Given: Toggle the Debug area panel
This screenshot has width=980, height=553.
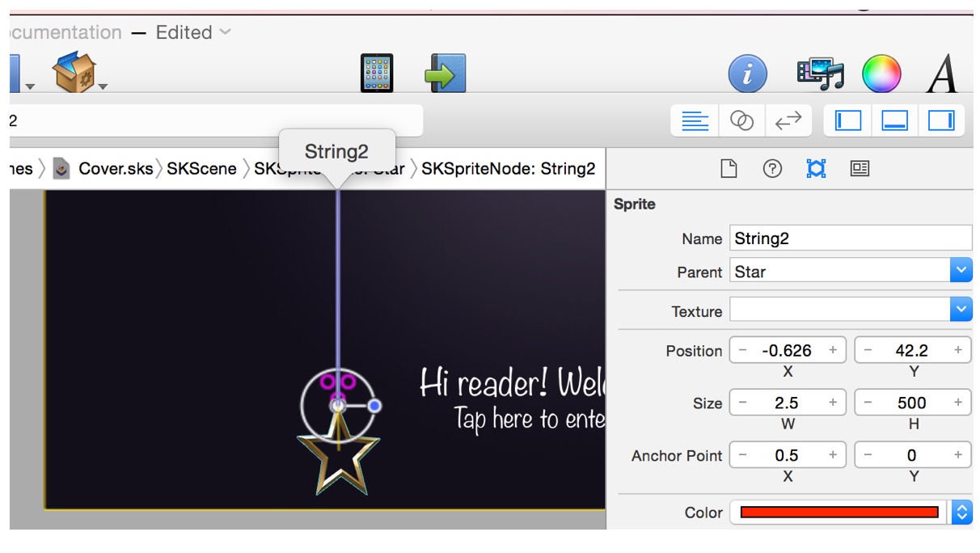Looking at the screenshot, I should 894,121.
